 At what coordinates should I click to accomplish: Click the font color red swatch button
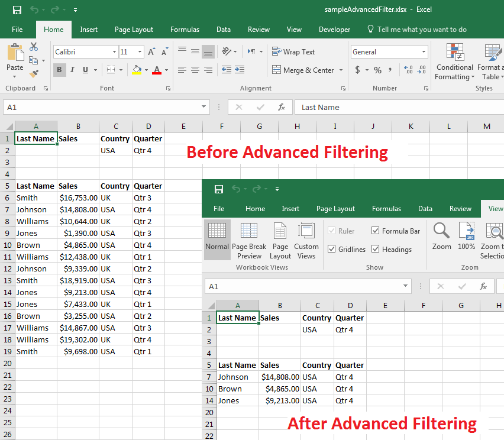pyautogui.click(x=157, y=70)
